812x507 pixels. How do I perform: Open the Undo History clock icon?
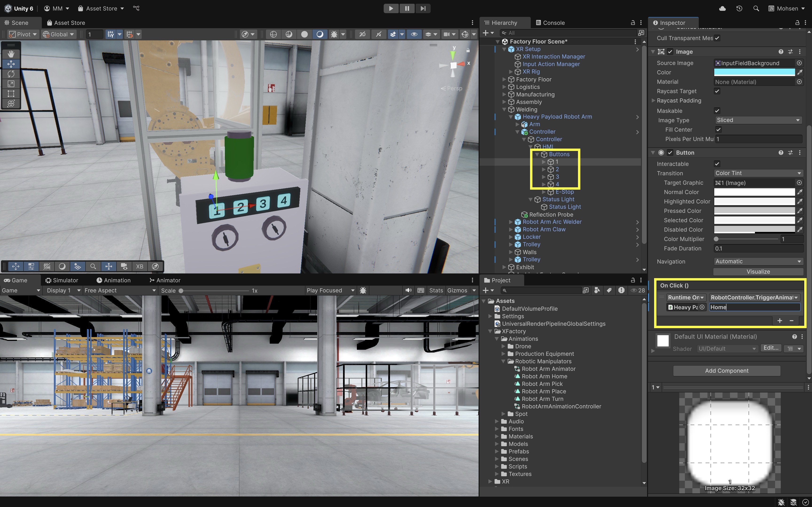click(739, 8)
